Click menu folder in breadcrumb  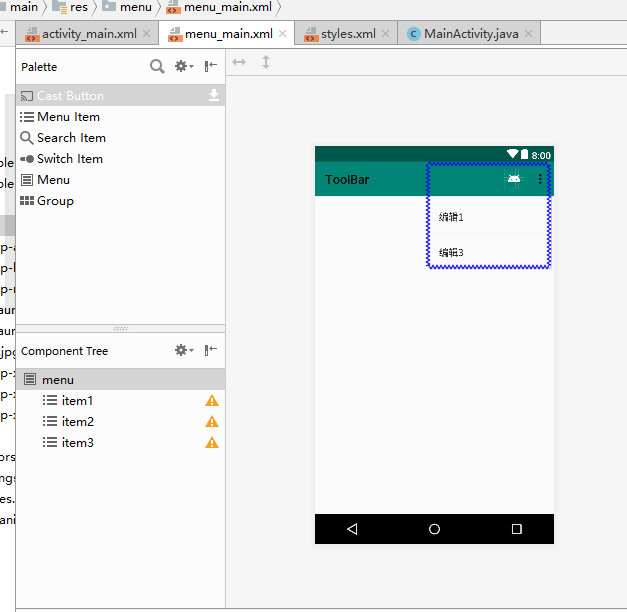[x=127, y=7]
